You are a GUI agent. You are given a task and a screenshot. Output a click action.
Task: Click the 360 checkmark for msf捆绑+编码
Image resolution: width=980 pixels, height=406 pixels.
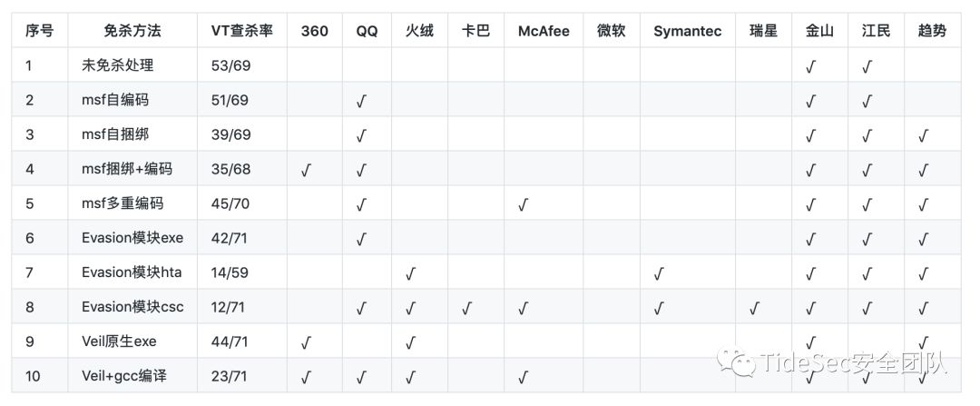click(306, 170)
